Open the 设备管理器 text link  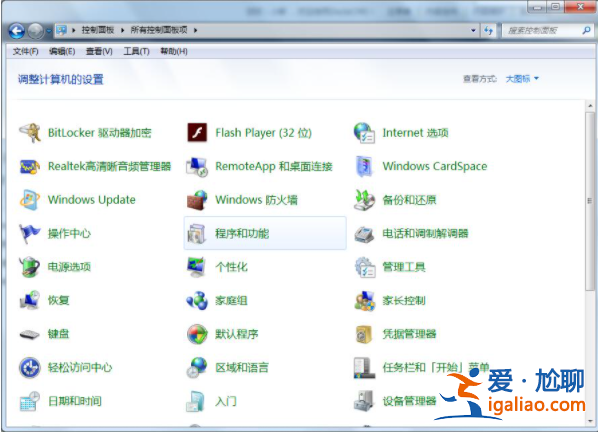coord(409,401)
